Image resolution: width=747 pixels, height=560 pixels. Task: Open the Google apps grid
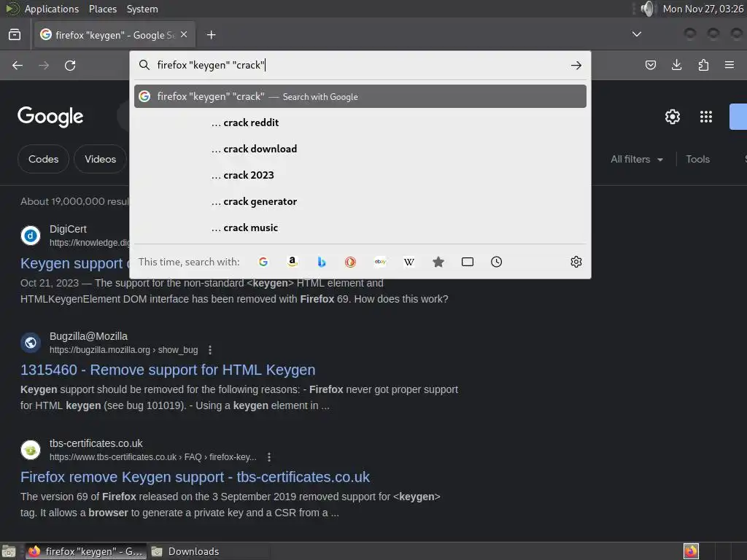pyautogui.click(x=705, y=117)
